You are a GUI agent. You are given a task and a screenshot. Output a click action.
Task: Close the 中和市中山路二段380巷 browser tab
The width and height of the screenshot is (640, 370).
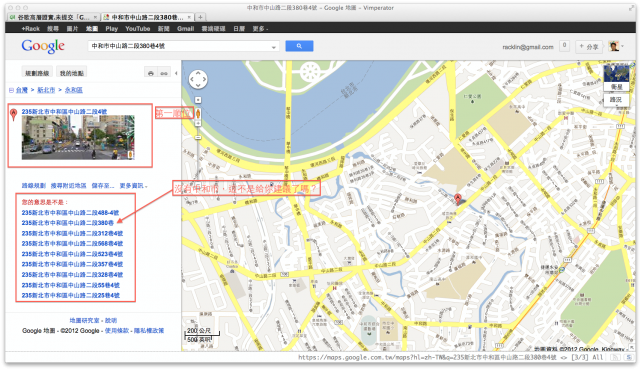tap(189, 17)
